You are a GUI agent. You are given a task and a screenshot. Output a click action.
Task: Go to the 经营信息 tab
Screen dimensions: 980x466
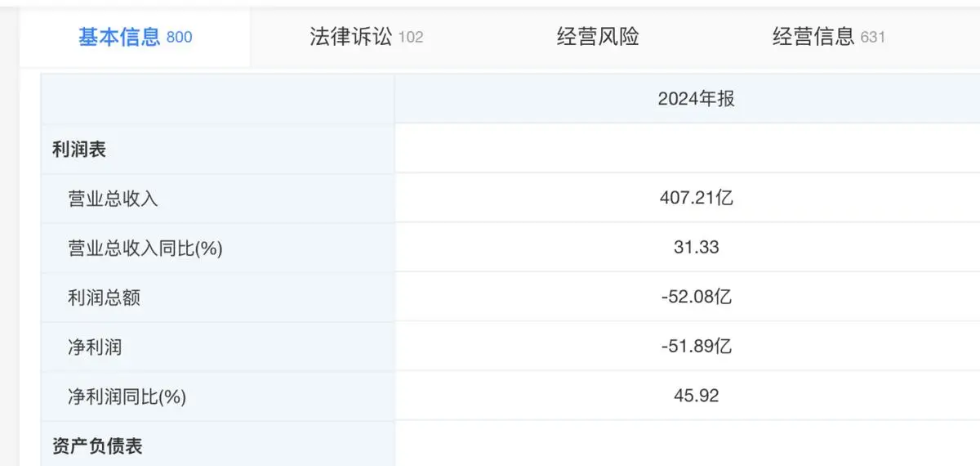[x=828, y=37]
